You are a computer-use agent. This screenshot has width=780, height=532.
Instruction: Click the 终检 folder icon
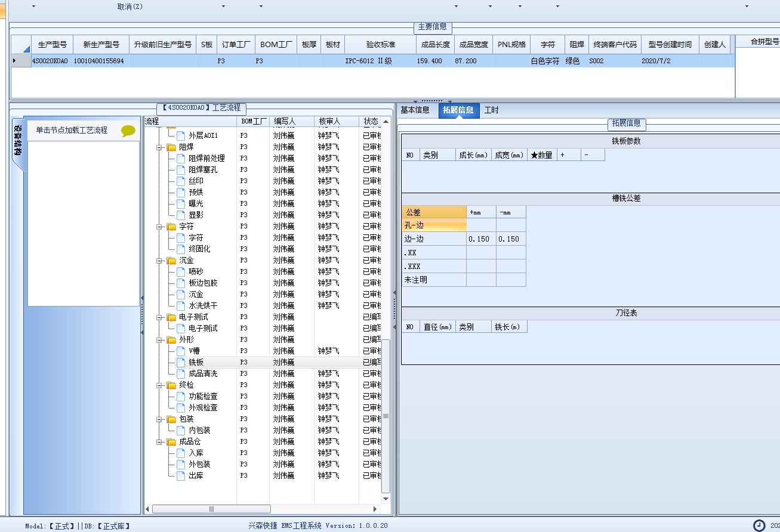pyautogui.click(x=171, y=385)
